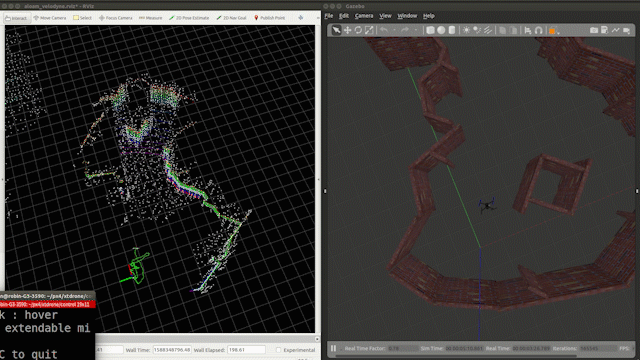Pause the Gazebo simulation
The image size is (640, 360).
click(x=333, y=349)
